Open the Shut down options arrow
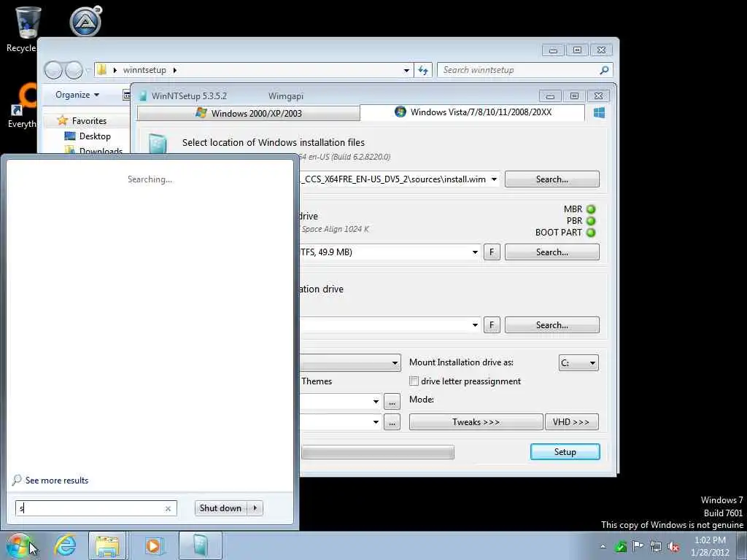Viewport: 747px width, 560px height. click(255, 508)
